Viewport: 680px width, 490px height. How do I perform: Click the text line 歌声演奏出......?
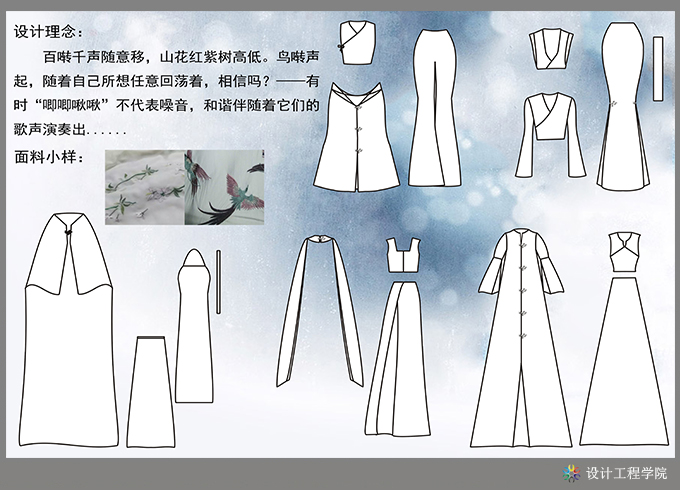click(x=70, y=129)
